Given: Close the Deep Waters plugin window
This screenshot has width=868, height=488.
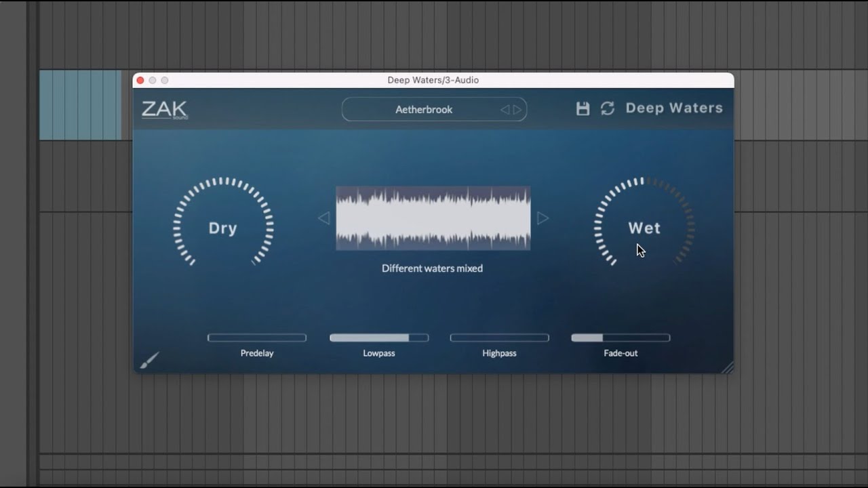Looking at the screenshot, I should (x=140, y=80).
